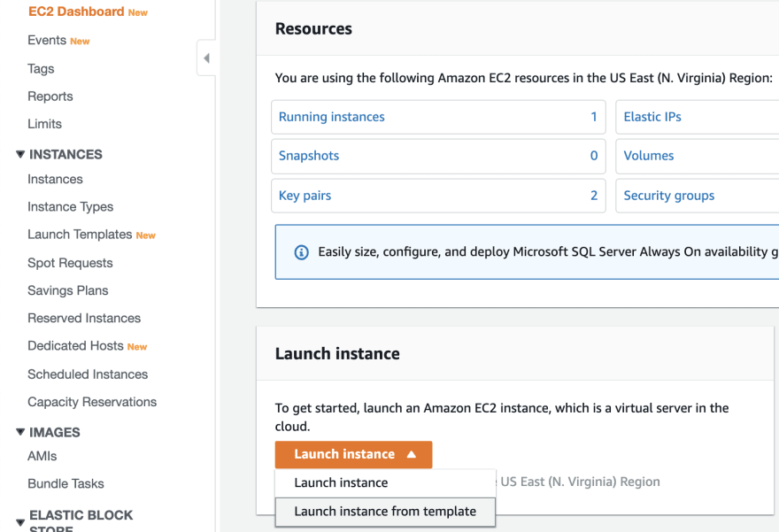779x532 pixels.
Task: Open Instances under the INSTANCES section
Action: 55,180
